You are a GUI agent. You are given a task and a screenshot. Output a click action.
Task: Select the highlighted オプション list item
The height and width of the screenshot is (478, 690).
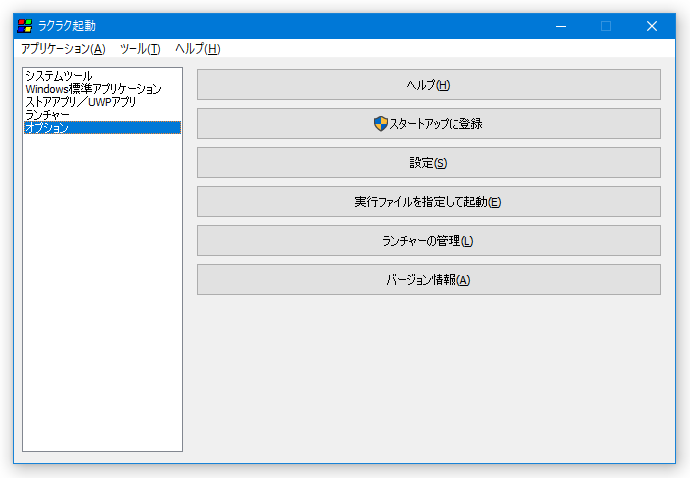tap(102, 128)
